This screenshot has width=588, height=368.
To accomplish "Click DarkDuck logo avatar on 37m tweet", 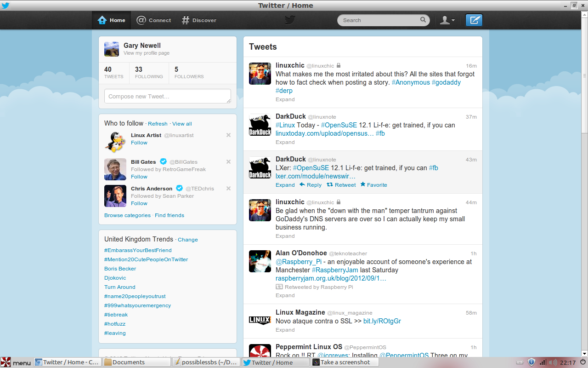I will point(260,125).
